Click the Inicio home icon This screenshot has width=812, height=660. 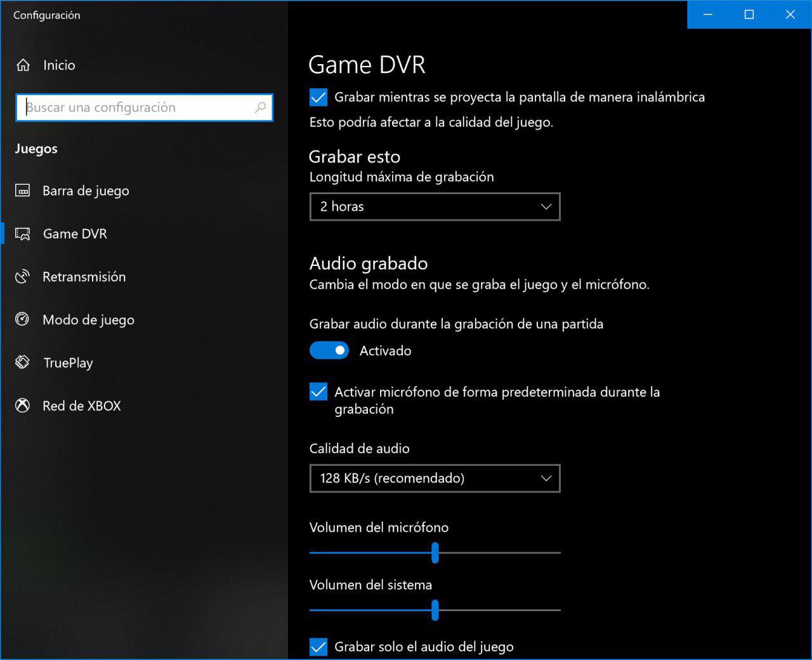point(23,65)
